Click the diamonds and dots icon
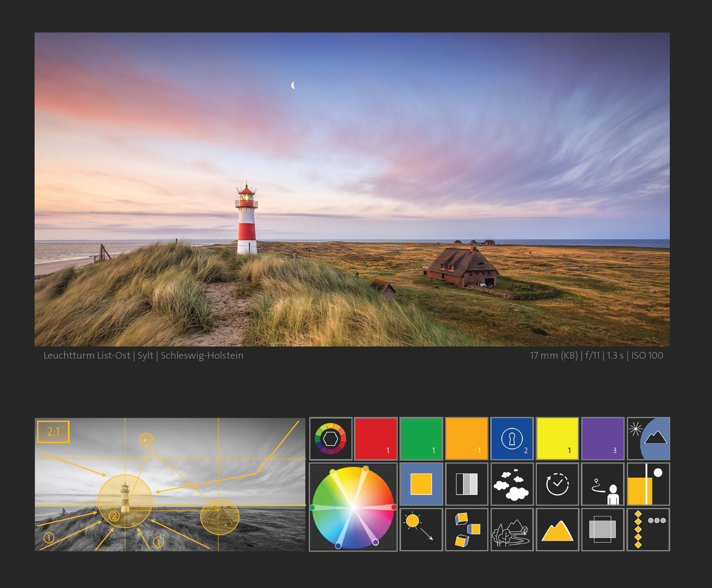Viewport: 712px width, 588px height. pos(648,530)
